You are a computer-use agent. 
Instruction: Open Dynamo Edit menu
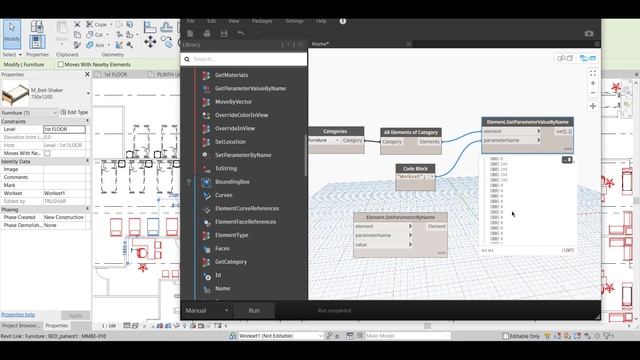(211, 21)
